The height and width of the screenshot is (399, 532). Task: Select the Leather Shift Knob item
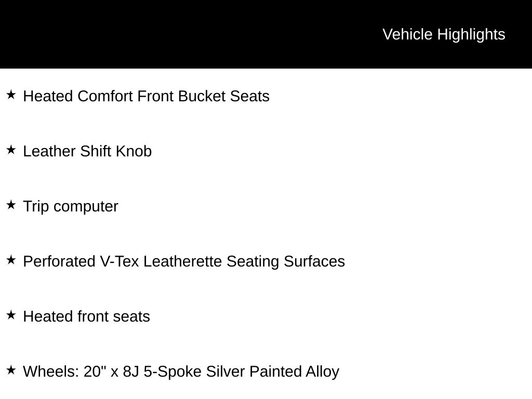click(87, 151)
